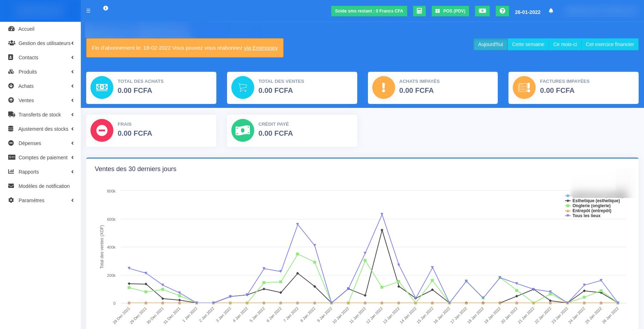Toggle Tous les lieux legend entry

point(583,216)
